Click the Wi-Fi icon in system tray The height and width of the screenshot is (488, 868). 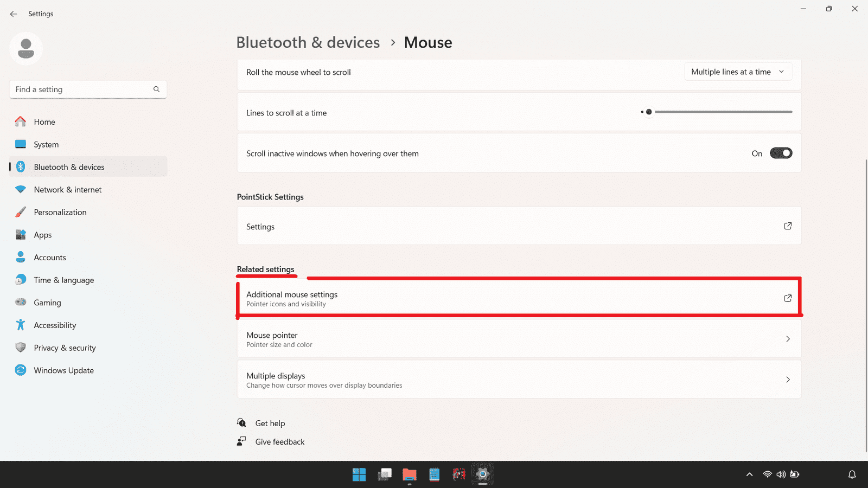coord(767,474)
